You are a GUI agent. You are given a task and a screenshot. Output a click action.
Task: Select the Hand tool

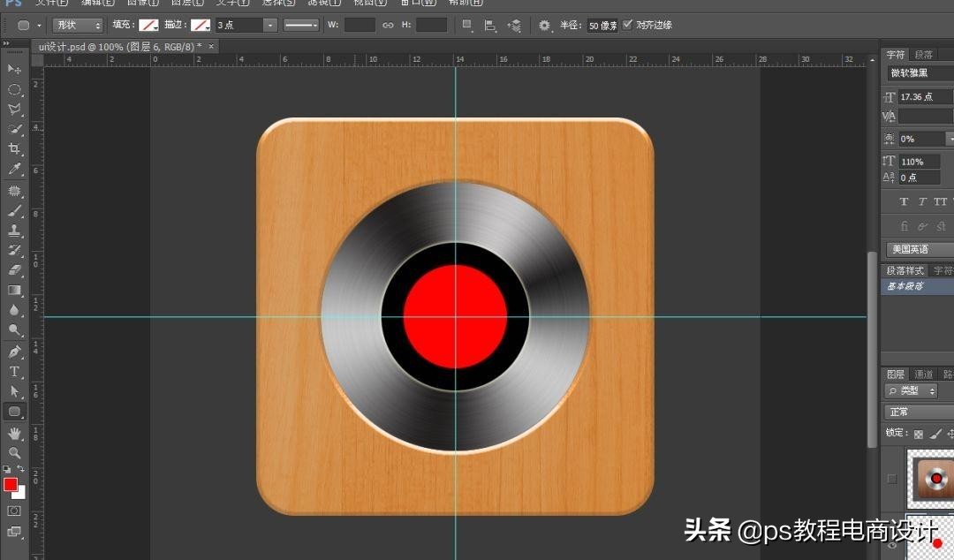pos(14,433)
